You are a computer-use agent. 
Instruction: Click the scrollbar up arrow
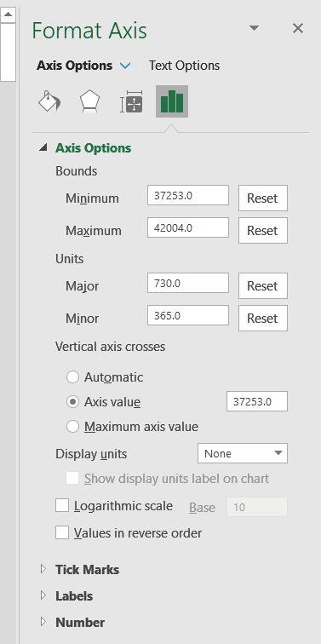8,15
